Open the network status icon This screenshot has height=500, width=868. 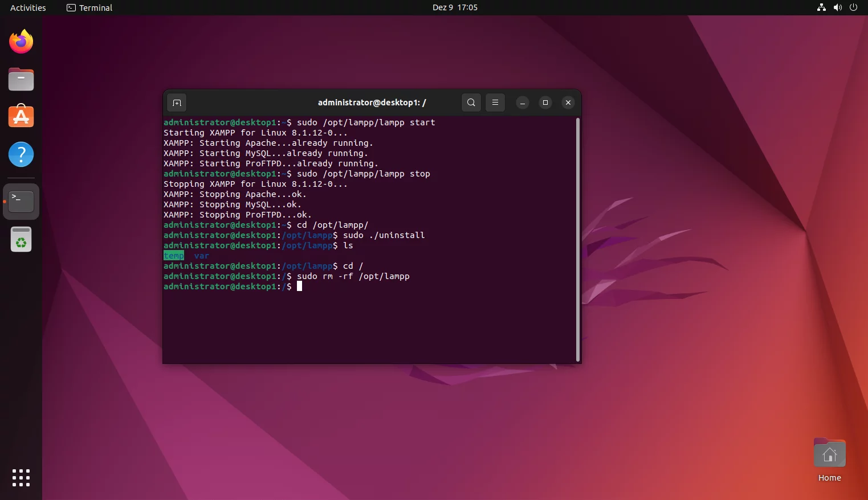(x=821, y=7)
